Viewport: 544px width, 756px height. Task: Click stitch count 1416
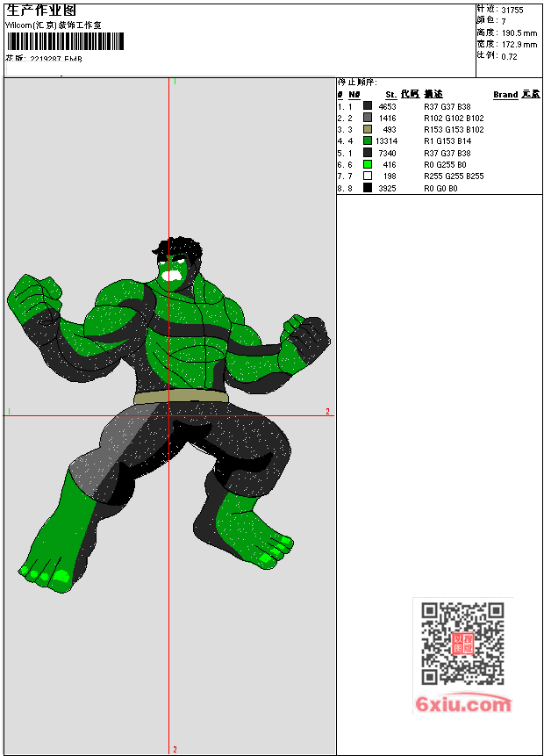point(387,119)
